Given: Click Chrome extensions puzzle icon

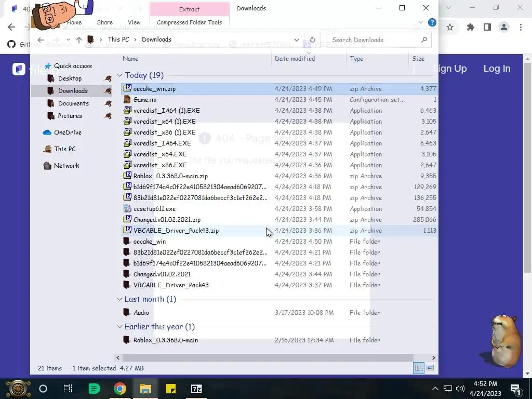Looking at the screenshot, I should click(x=470, y=27).
